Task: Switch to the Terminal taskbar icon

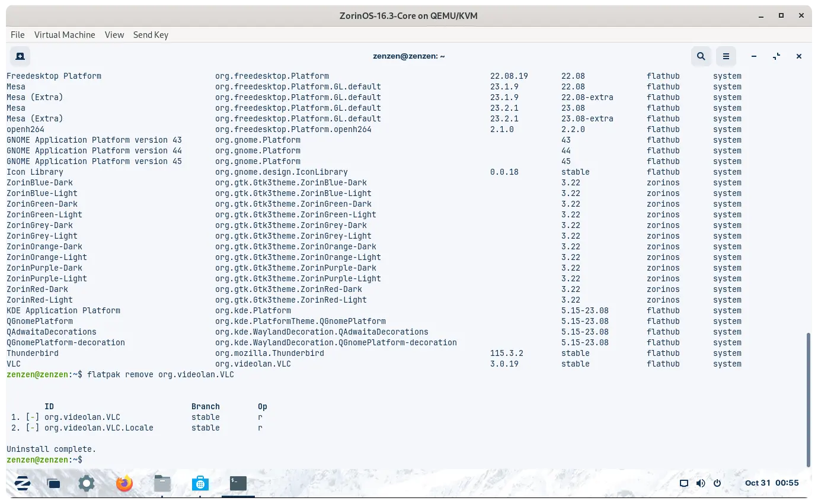Action: point(238,483)
